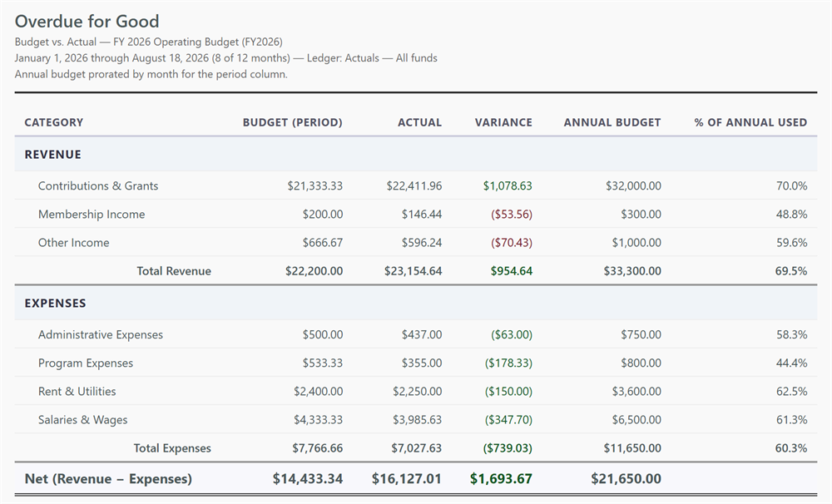Image resolution: width=832 pixels, height=504 pixels.
Task: Click the 59.6% annual used value
Action: (x=792, y=243)
